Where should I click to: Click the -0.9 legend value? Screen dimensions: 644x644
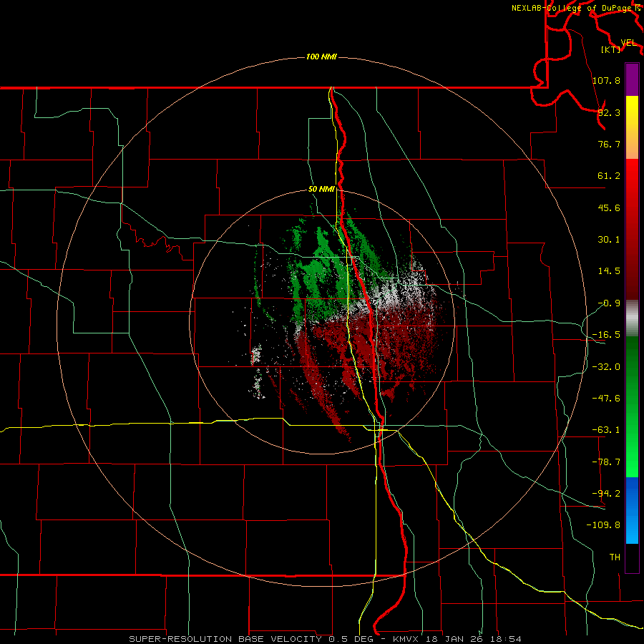pos(609,303)
